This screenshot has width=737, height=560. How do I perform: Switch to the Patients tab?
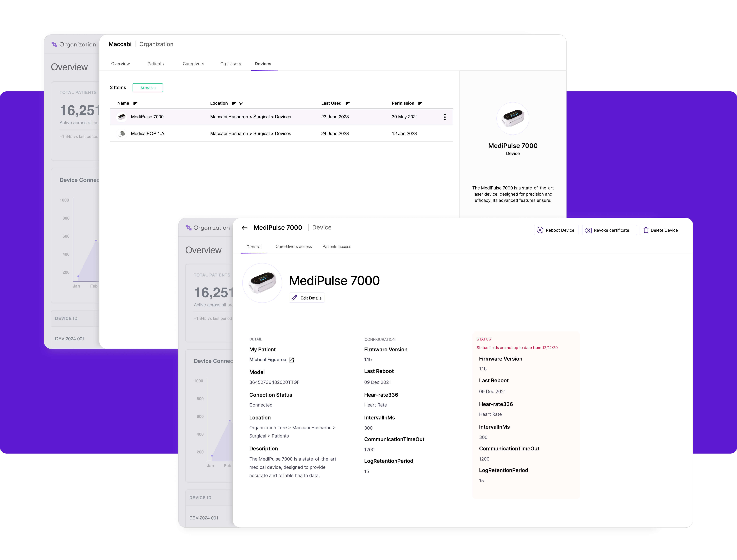(x=156, y=64)
